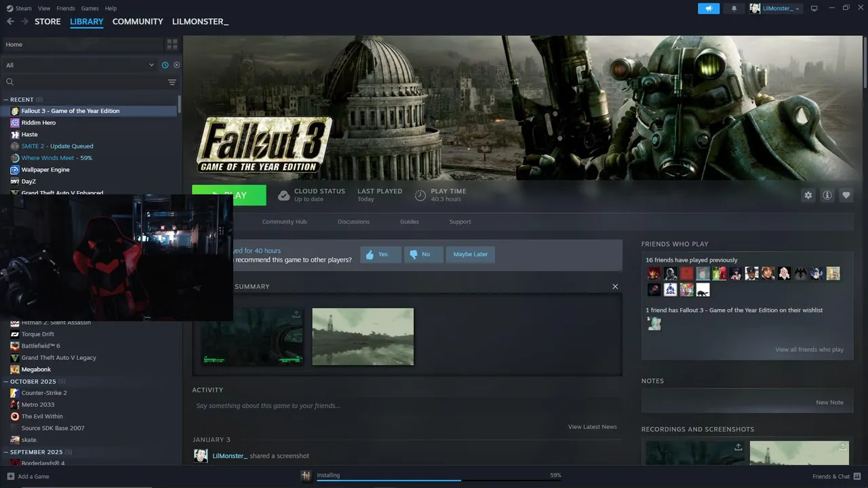868x488 pixels.
Task: Open the Help menu
Action: (x=111, y=8)
